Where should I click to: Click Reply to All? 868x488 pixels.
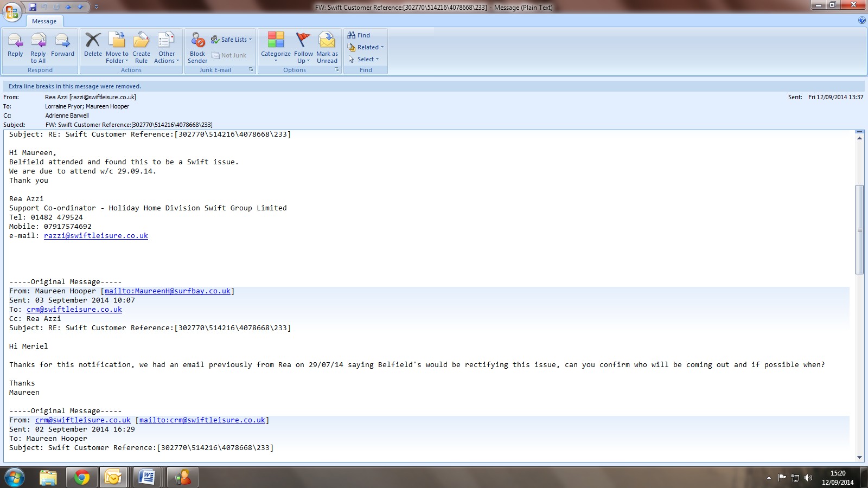[38, 47]
